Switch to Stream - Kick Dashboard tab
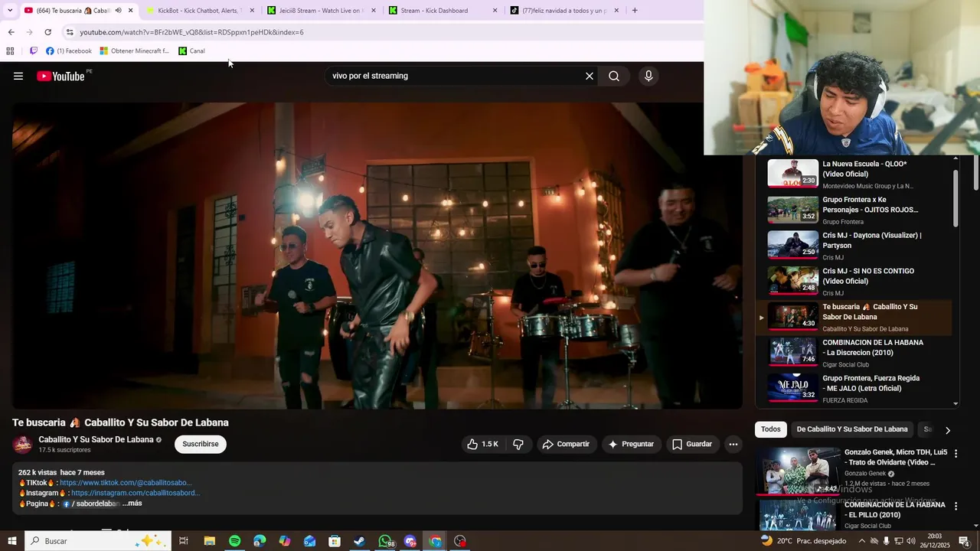 (x=443, y=11)
